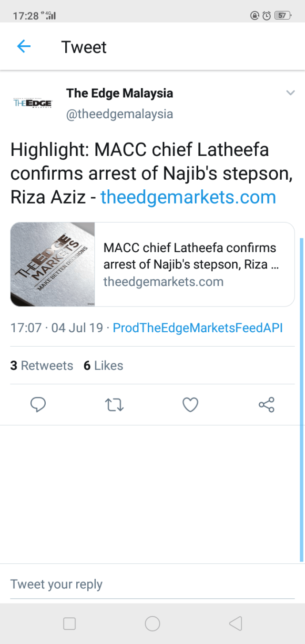Tap the reply speech bubble icon
Screen dimensions: 305x644
click(x=38, y=405)
